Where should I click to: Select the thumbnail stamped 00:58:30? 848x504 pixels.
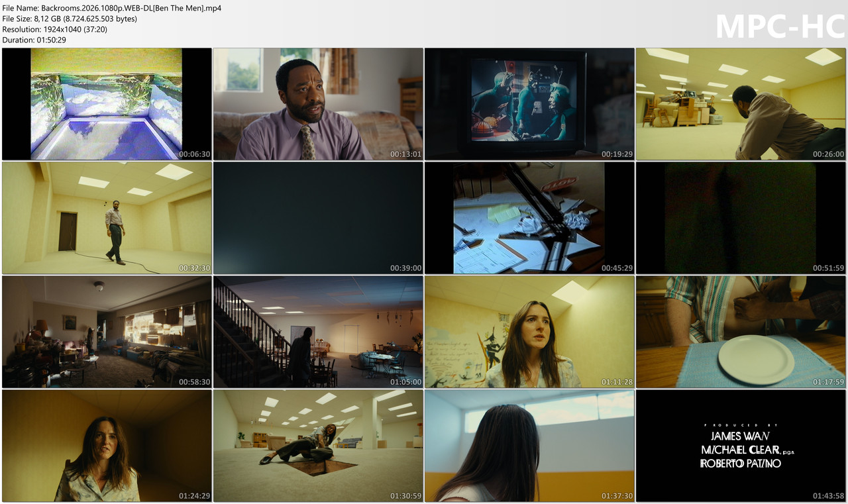click(107, 332)
